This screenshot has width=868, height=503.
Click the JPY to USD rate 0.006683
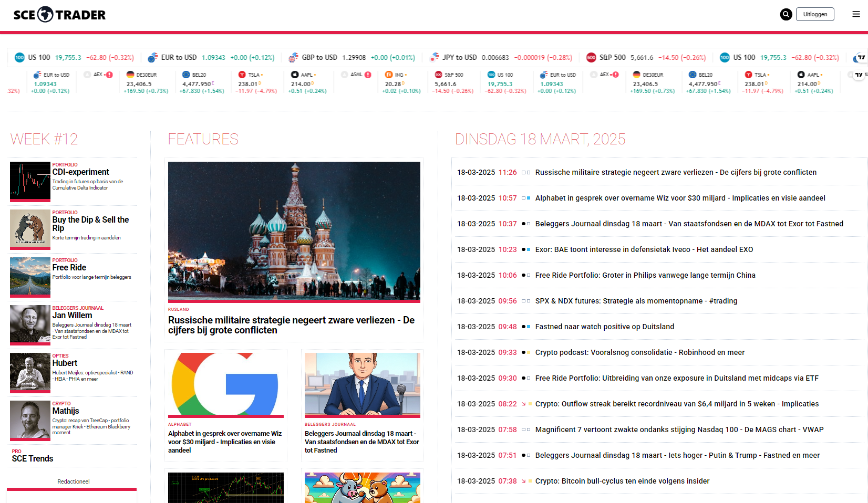(495, 58)
